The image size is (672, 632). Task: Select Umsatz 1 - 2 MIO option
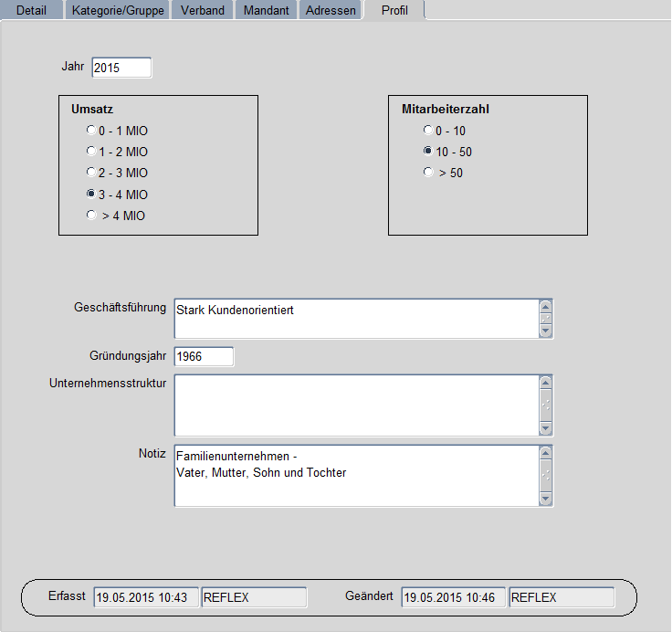click(91, 152)
